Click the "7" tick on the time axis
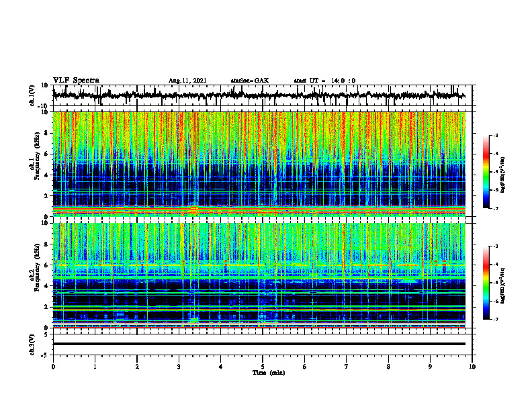532x411 pixels. [x=347, y=367]
